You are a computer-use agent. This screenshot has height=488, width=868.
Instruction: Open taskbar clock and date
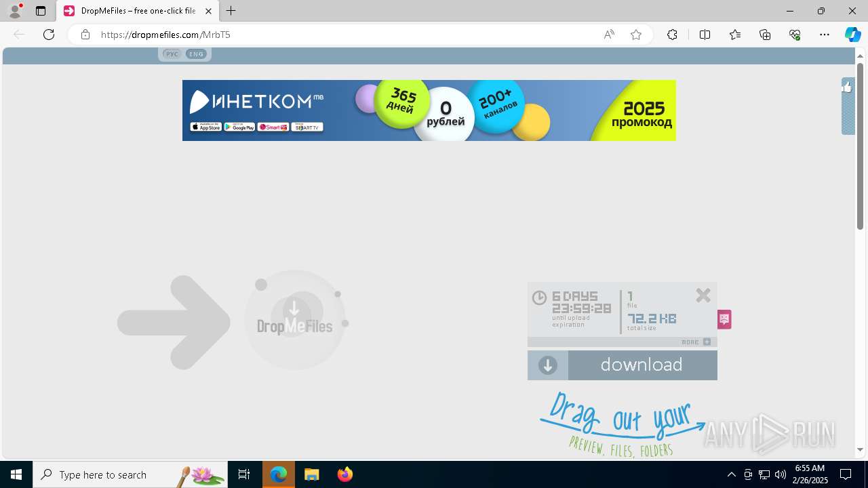pos(810,474)
